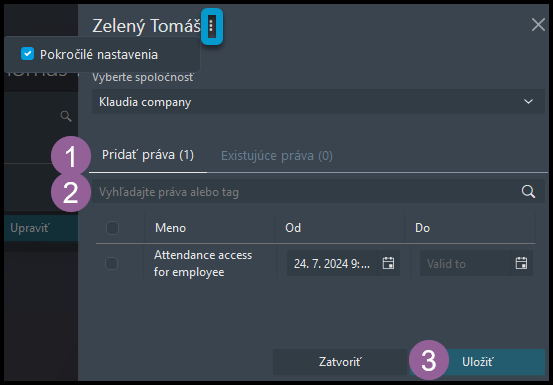Image resolution: width=553 pixels, height=385 pixels.
Task: Click the chevron arrow of company selector
Action: click(x=528, y=102)
